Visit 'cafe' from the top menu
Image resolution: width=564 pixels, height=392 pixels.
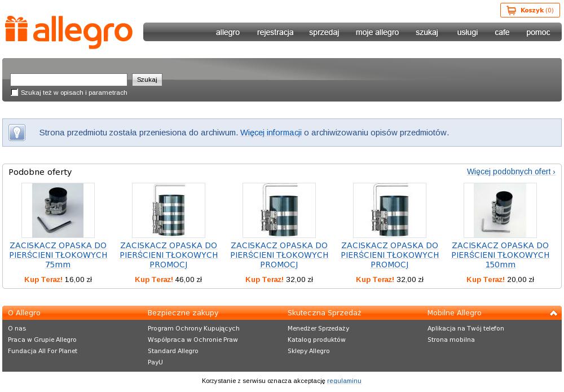(502, 32)
